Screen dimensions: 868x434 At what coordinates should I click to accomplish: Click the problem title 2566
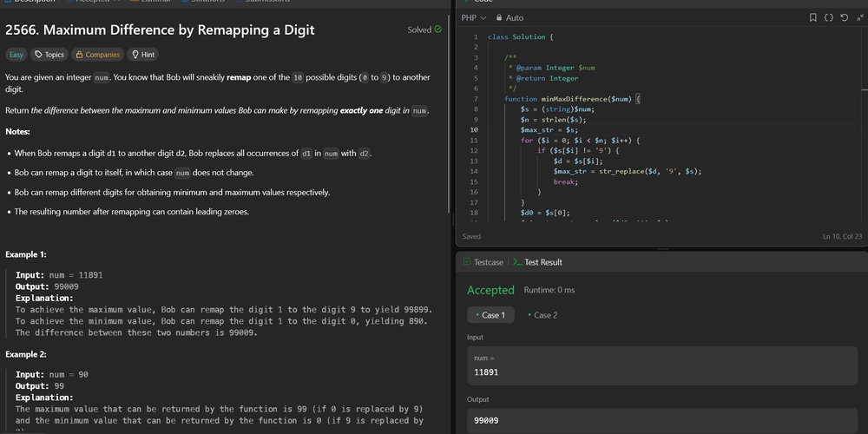(160, 30)
